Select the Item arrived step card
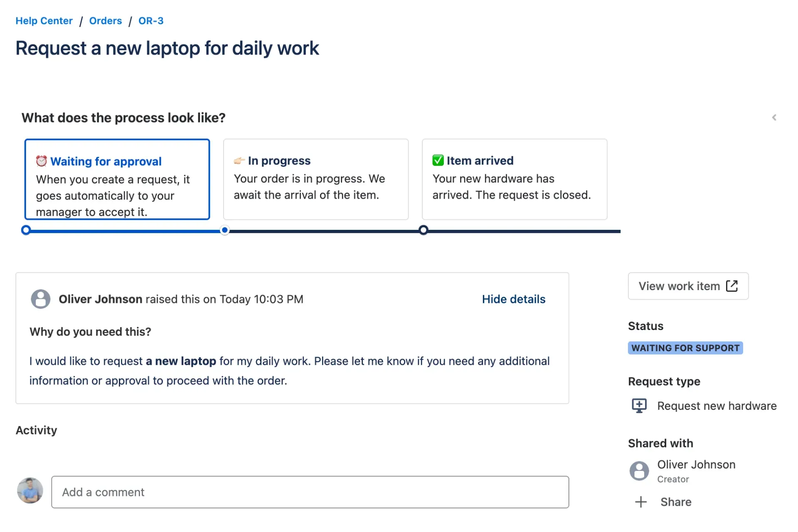798x532 pixels. pyautogui.click(x=515, y=179)
